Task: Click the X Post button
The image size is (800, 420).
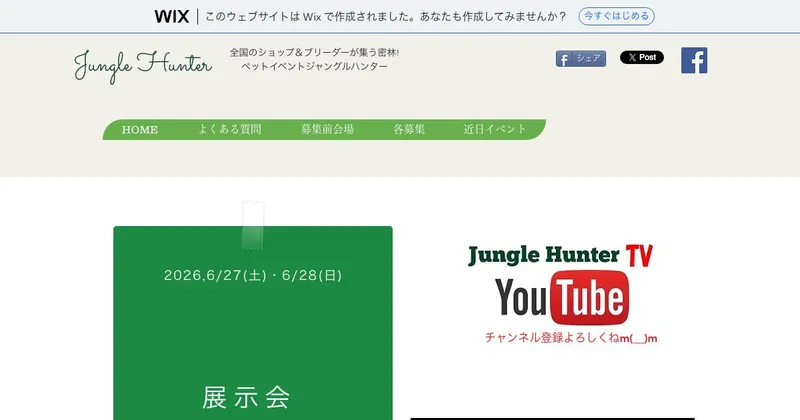Action: click(642, 57)
